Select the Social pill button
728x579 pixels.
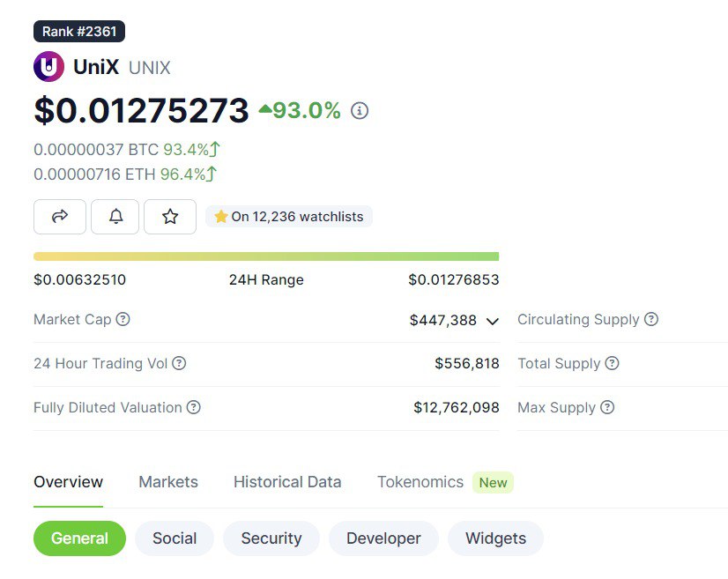click(175, 538)
